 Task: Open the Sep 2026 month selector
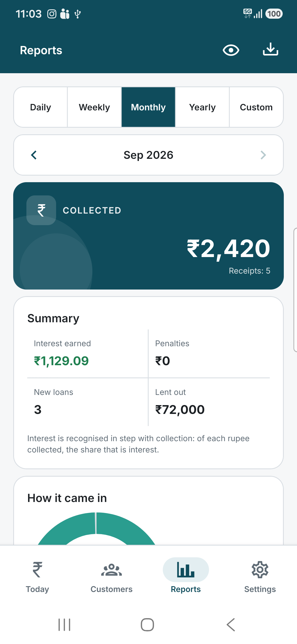tap(148, 155)
